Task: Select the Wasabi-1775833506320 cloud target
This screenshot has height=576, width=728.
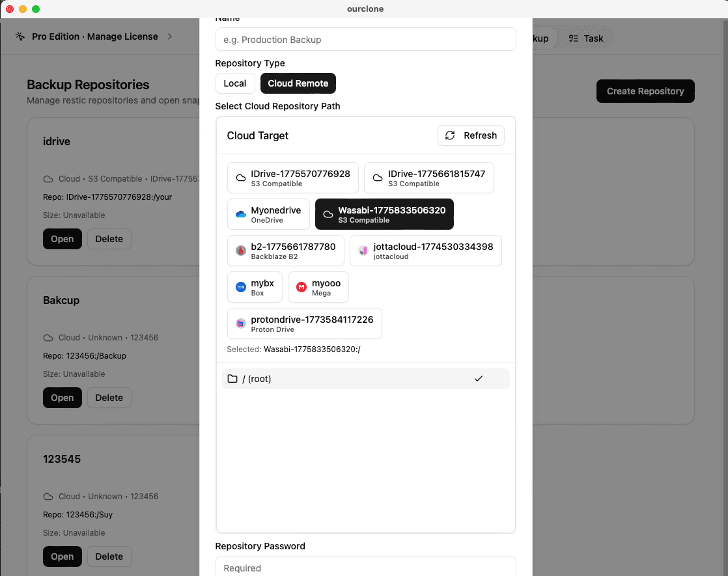Action: (x=384, y=214)
